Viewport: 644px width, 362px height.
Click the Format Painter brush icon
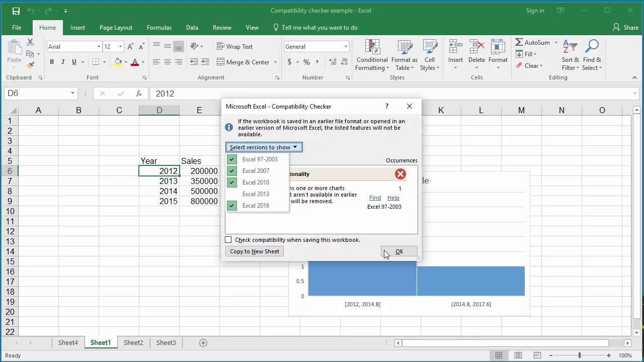[x=30, y=65]
